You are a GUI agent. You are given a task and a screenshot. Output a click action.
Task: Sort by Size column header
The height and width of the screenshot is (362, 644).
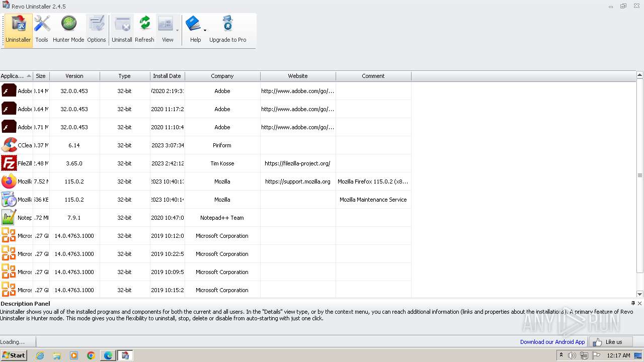coord(41,76)
